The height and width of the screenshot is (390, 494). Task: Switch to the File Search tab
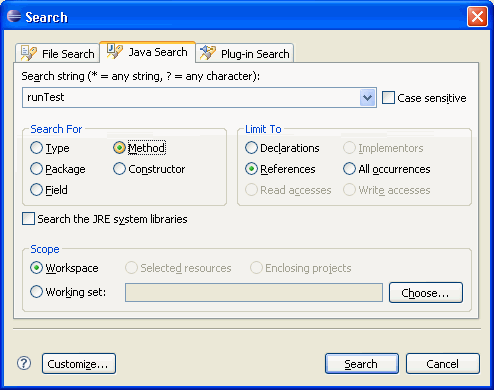click(57, 53)
